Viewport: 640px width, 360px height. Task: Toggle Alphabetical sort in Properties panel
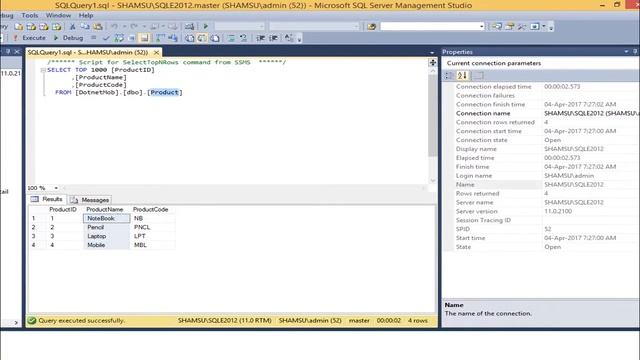click(462, 76)
